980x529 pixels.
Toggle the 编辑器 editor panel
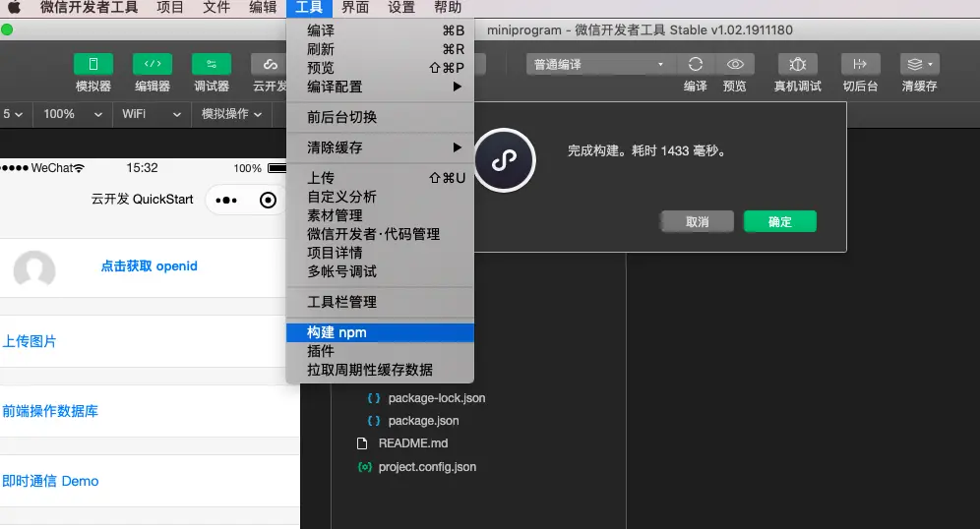click(153, 64)
